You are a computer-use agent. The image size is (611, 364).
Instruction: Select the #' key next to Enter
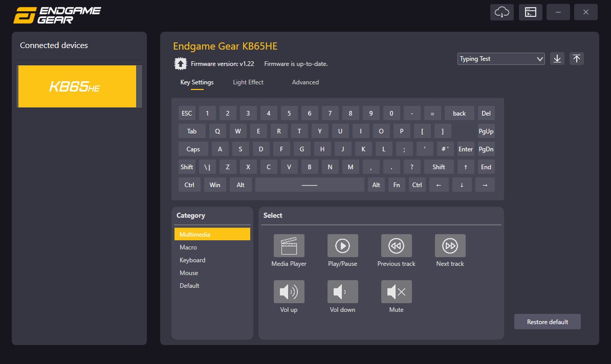445,149
